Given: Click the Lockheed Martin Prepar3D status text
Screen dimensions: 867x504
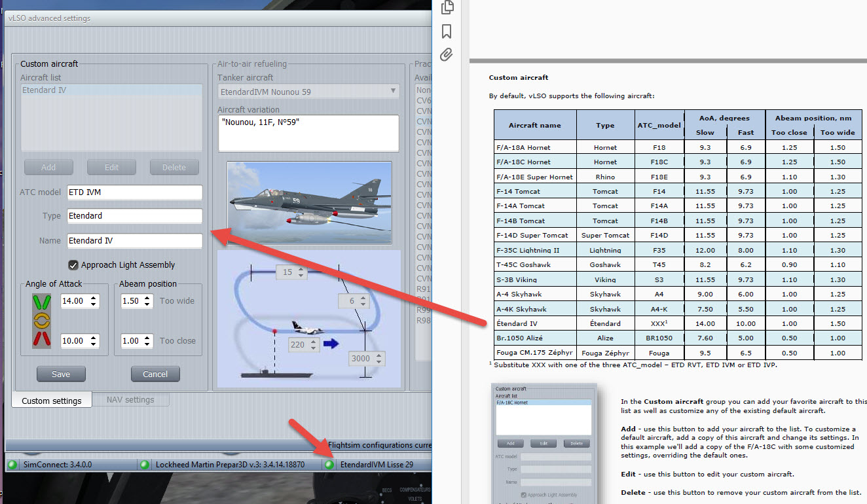Looking at the screenshot, I should [230, 465].
